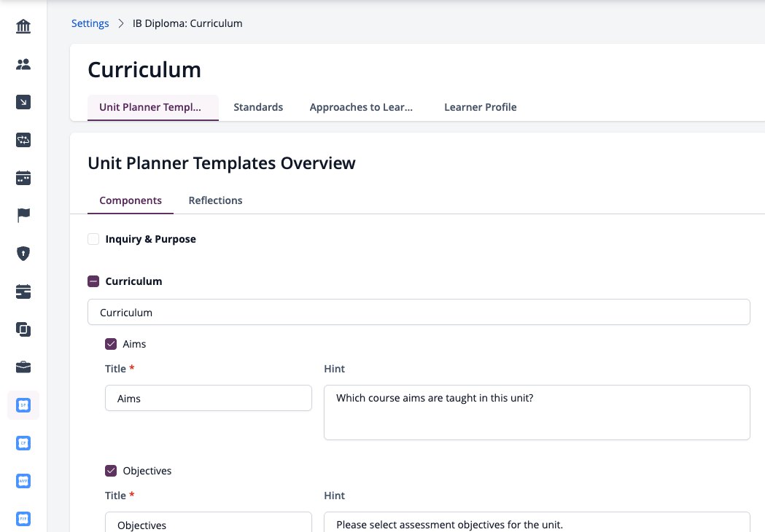Screen dimensions: 765x532
Task: Switch to the Reflections sub-tab
Action: (215, 200)
